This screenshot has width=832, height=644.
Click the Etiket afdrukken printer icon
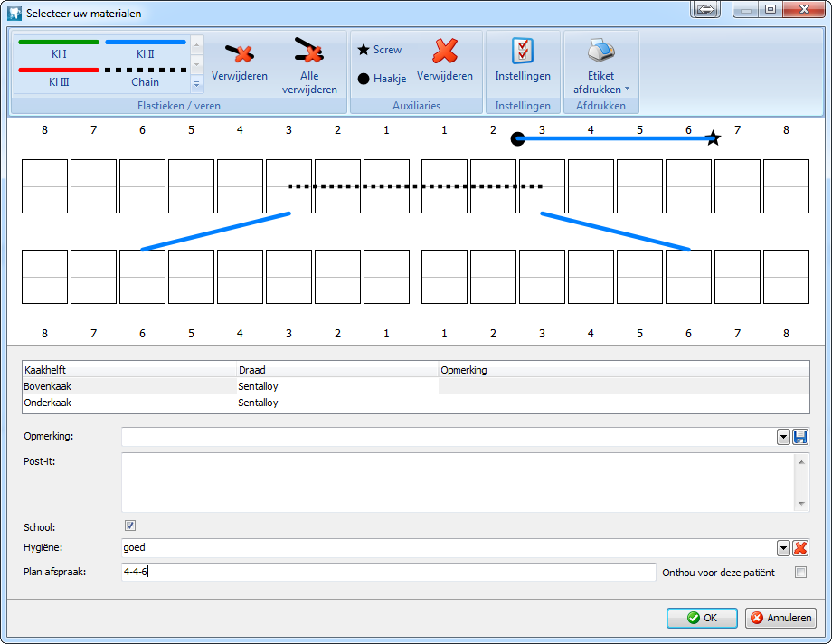(x=600, y=51)
